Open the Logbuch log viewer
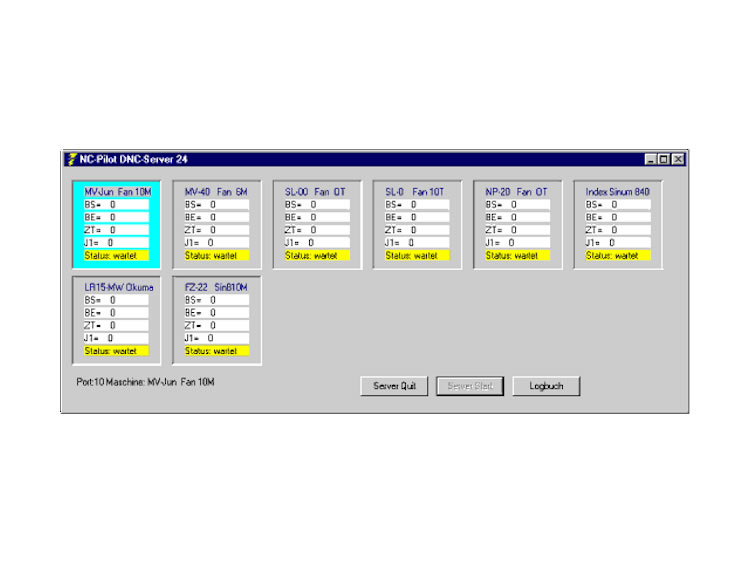 click(546, 386)
